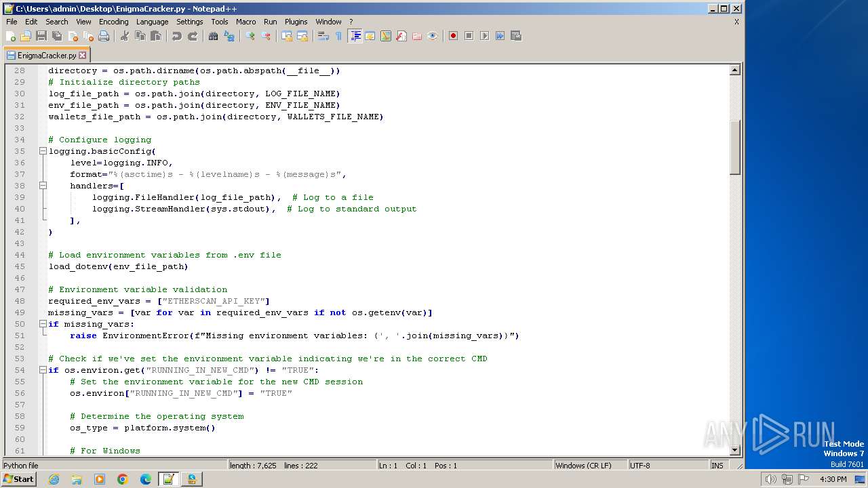The height and width of the screenshot is (488, 868).
Task: Click the Windows Start button
Action: (18, 479)
